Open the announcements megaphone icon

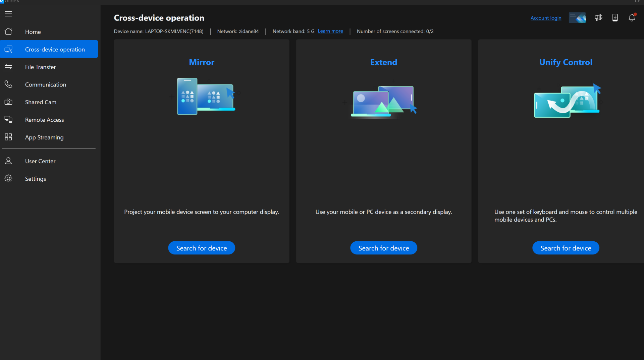[598, 17]
